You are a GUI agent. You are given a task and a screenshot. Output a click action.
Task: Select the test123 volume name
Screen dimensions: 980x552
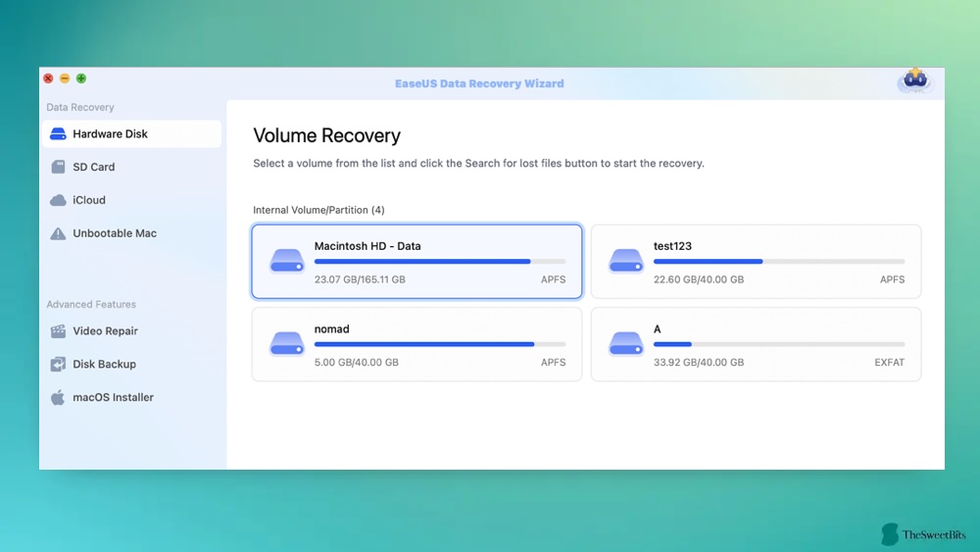tap(672, 246)
